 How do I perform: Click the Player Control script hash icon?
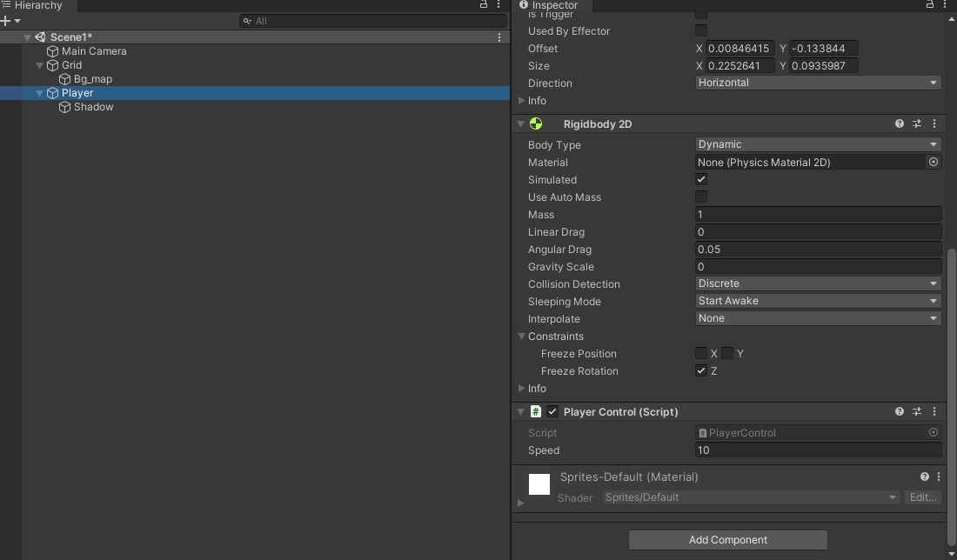535,412
